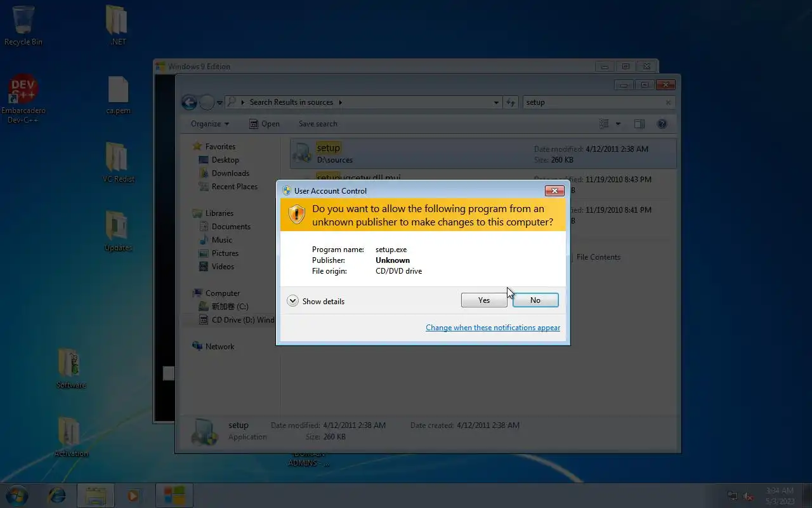Select the Updates folder on desktop
The width and height of the screenshot is (812, 508).
(x=118, y=232)
